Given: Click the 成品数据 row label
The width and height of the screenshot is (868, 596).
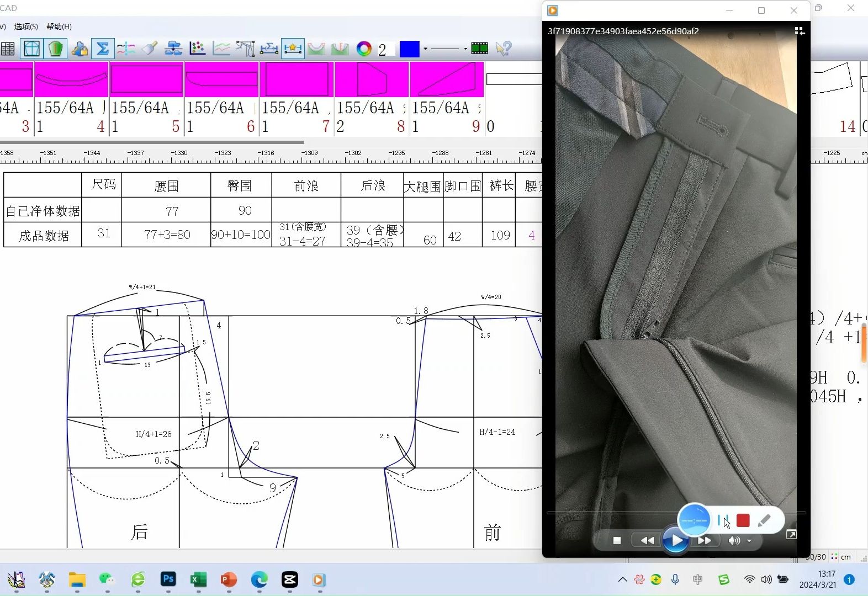Looking at the screenshot, I should [x=44, y=236].
